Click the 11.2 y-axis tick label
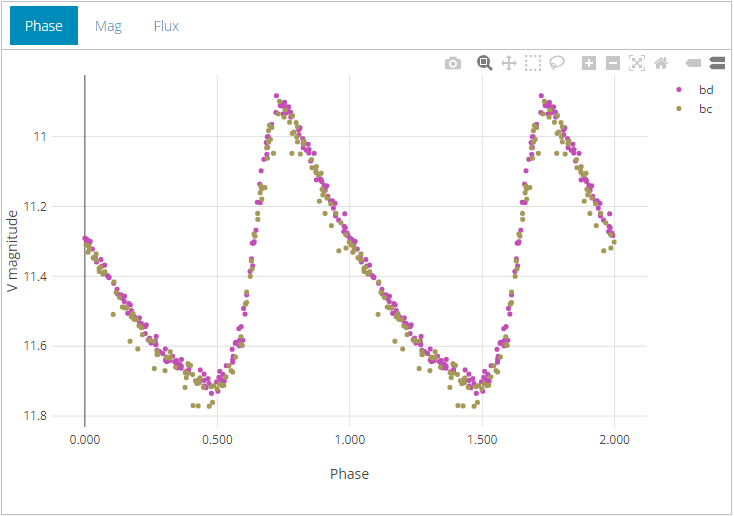The width and height of the screenshot is (734, 516). click(36, 206)
